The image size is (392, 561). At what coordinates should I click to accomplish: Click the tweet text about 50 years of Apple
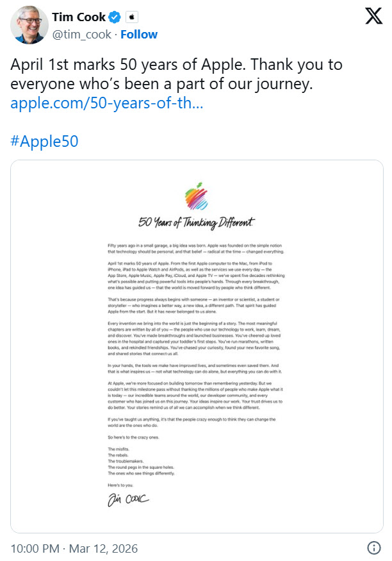coord(176,74)
